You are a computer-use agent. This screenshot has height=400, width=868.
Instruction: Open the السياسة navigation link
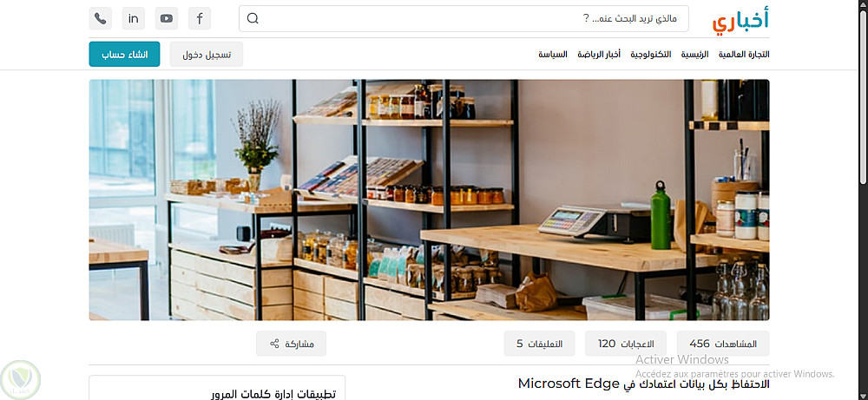tap(553, 54)
